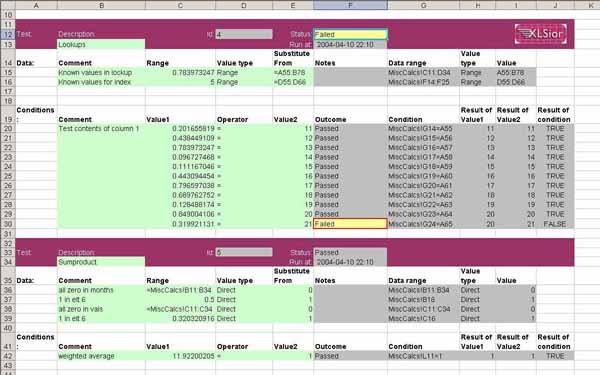This screenshot has height=375, width=600.
Task: Select range cell '=MiscCalcs!B11:B34'
Action: tap(180, 290)
